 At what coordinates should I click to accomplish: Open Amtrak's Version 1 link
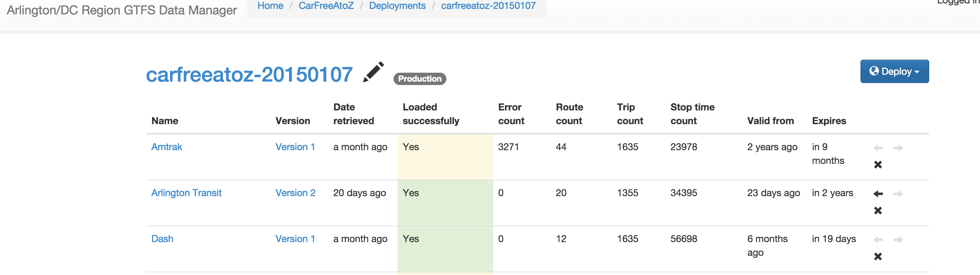[295, 147]
